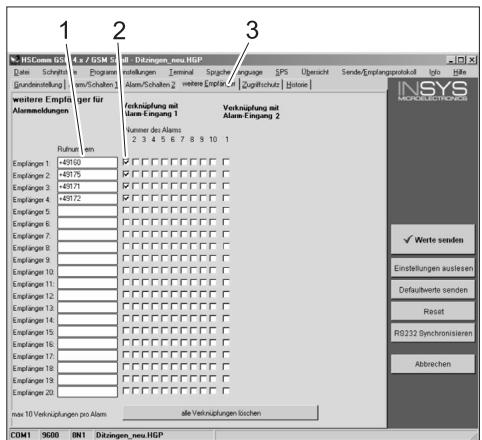Screen dimensions: 482x440
Task: Open the SPS menu
Action: (x=281, y=72)
